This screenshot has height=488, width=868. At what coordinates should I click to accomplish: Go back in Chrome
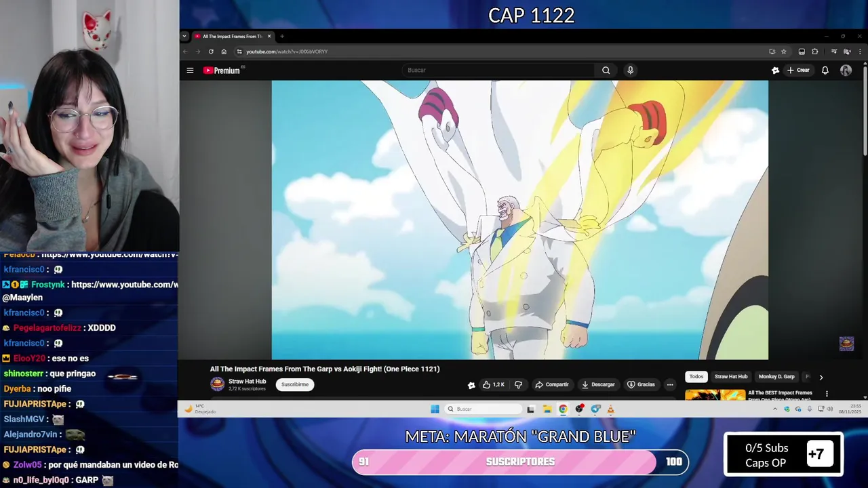185,52
